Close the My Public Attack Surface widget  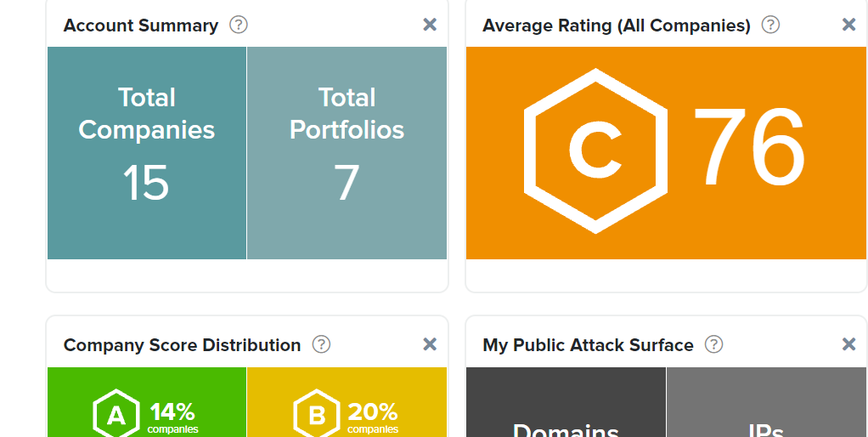click(848, 344)
